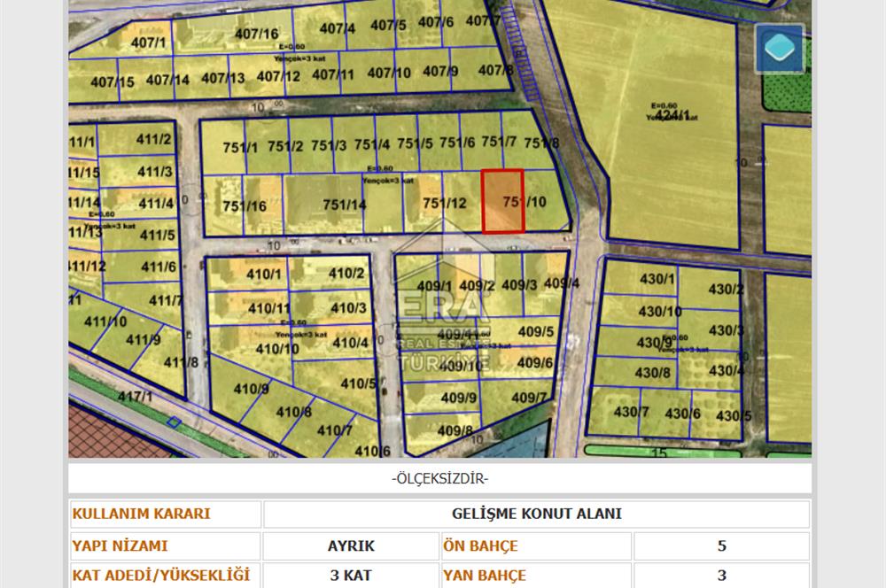Select parcel 430/7 on the map

click(631, 412)
